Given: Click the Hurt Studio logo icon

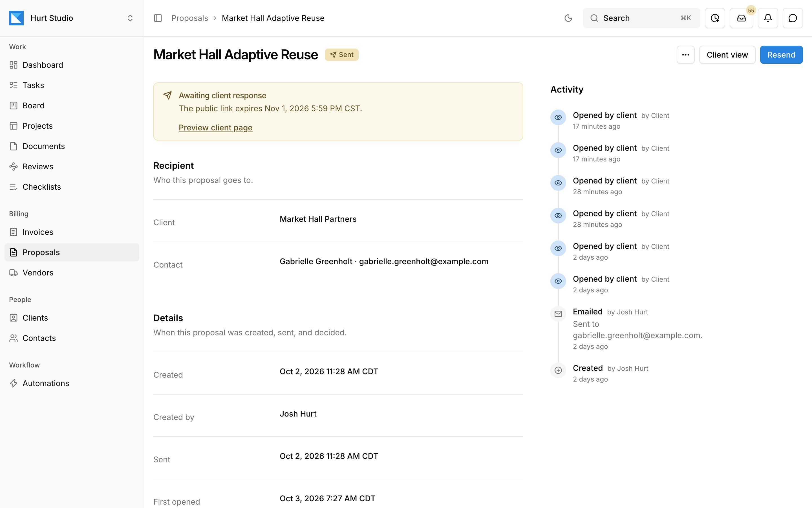Looking at the screenshot, I should [16, 18].
